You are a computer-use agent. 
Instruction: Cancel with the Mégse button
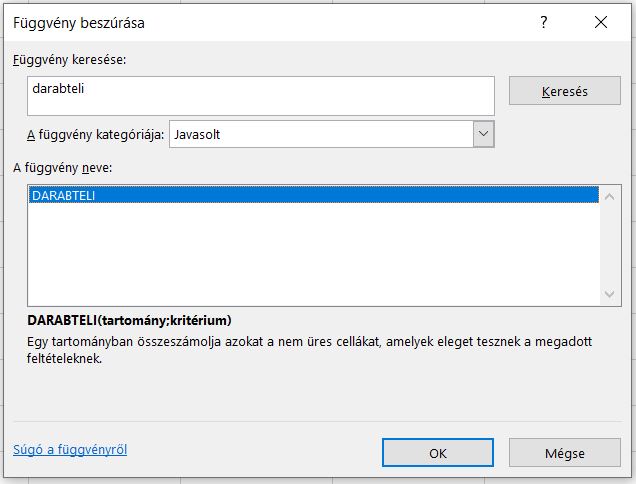click(564, 453)
